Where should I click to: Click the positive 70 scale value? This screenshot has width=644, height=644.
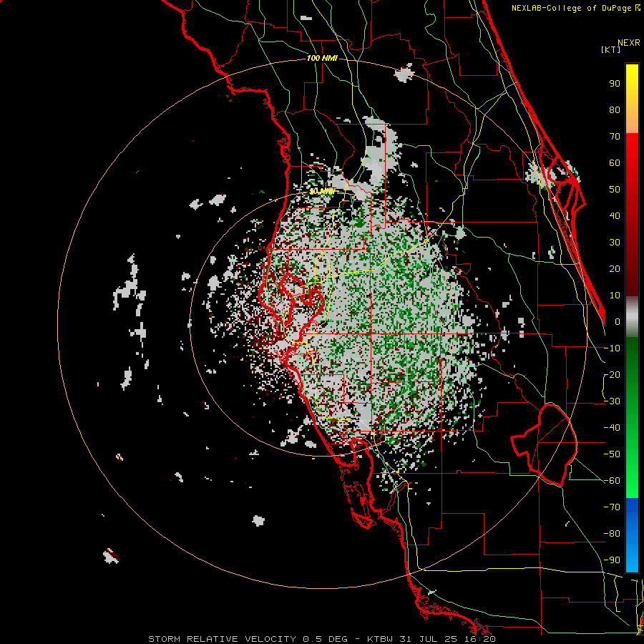615,137
